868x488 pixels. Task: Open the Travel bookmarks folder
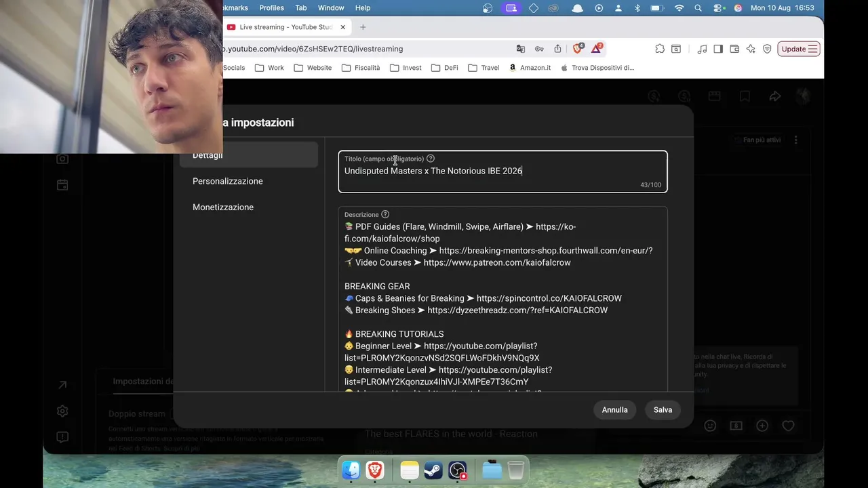tap(484, 68)
